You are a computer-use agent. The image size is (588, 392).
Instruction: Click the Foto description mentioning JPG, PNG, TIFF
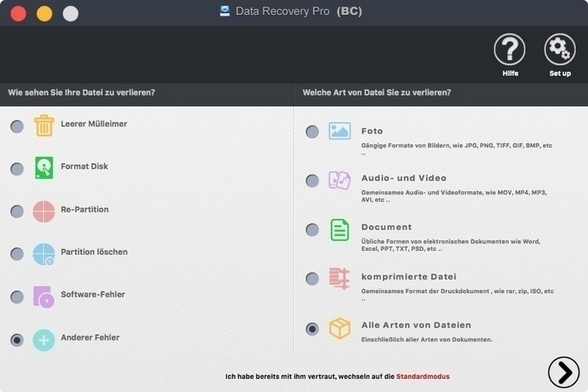click(x=457, y=149)
